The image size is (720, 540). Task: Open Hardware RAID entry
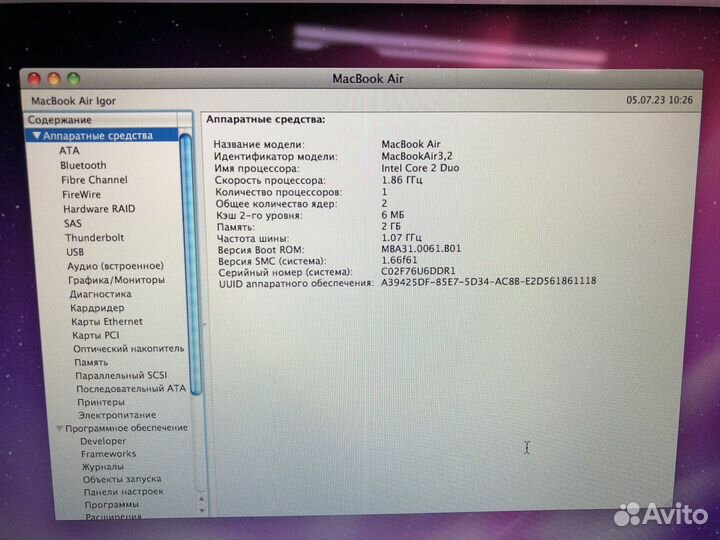[99, 209]
